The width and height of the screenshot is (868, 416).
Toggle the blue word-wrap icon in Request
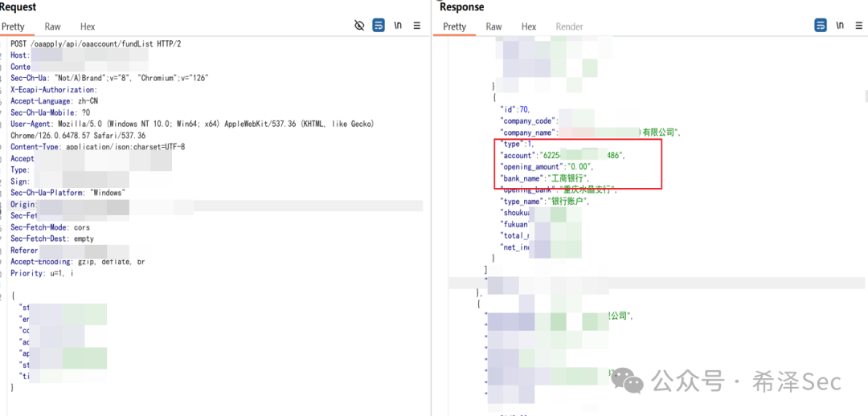pos(379,26)
